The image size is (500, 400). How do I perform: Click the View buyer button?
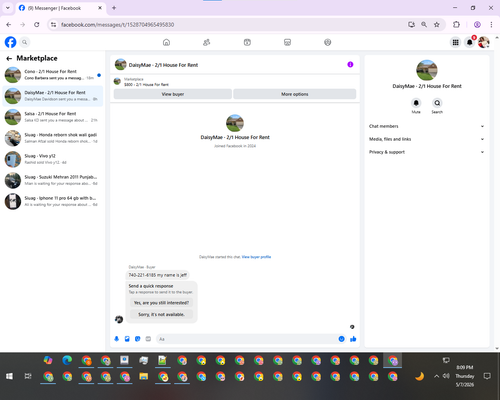point(173,94)
